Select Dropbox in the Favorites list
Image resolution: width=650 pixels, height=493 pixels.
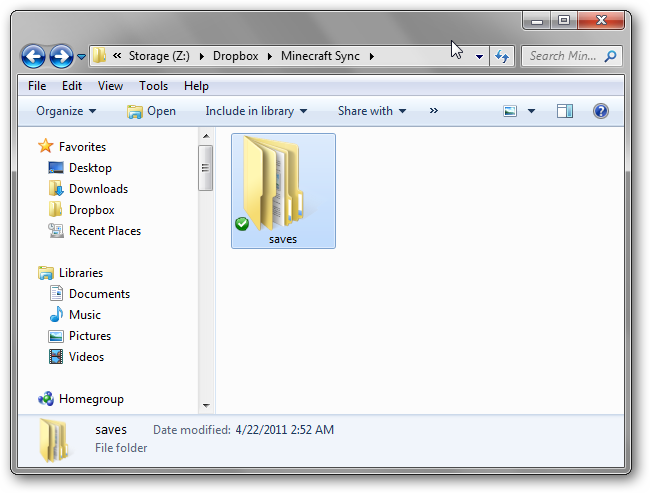(x=91, y=210)
